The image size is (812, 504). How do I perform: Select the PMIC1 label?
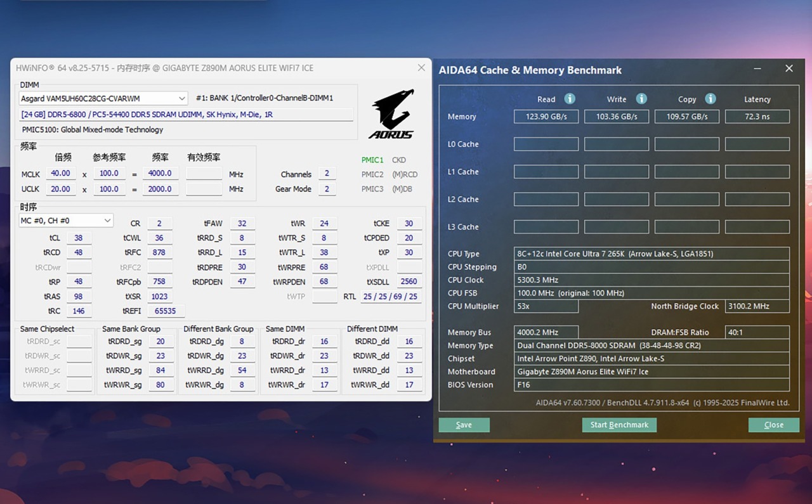pyautogui.click(x=372, y=160)
